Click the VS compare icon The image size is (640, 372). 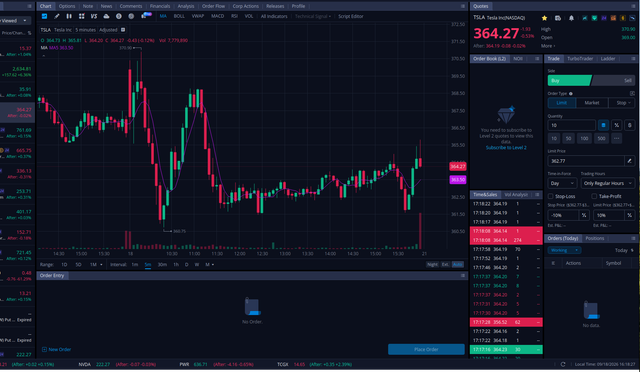point(94,16)
